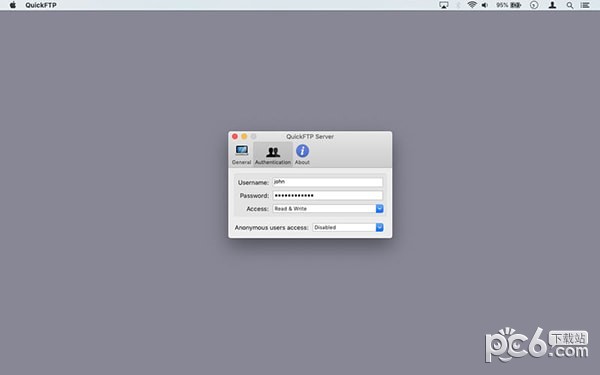Select the Authentication tab
This screenshot has height=375, width=600.
click(273, 155)
